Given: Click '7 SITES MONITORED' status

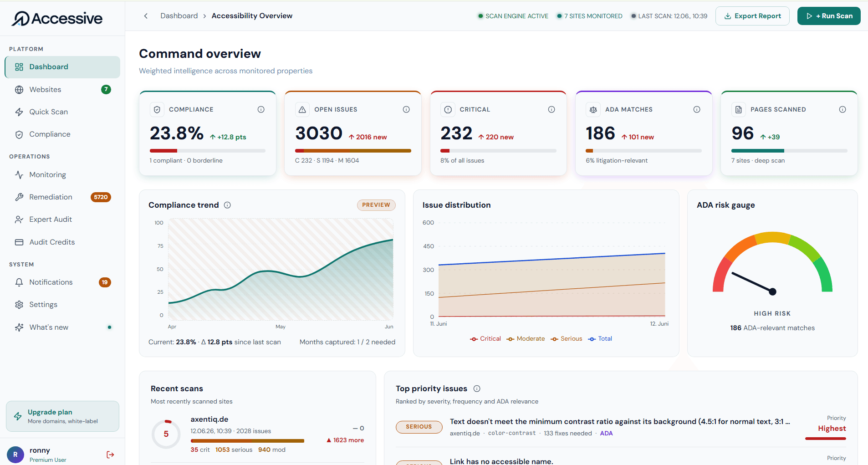Looking at the screenshot, I should [589, 16].
